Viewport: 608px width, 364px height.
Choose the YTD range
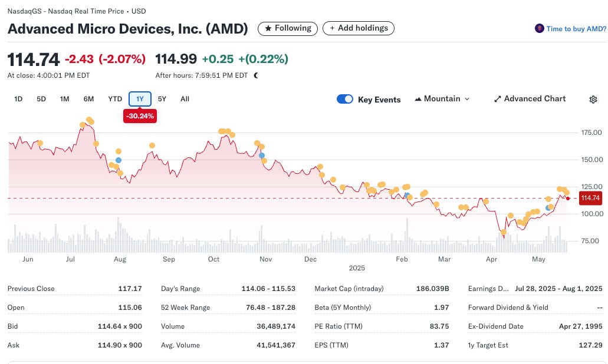coord(115,99)
